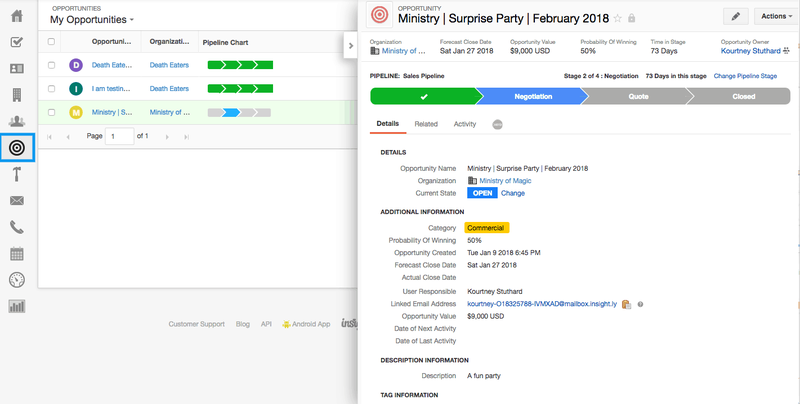Open the Dashboard gauge icon in sidebar
Image resolution: width=800 pixels, height=404 pixels.
pyautogui.click(x=17, y=280)
